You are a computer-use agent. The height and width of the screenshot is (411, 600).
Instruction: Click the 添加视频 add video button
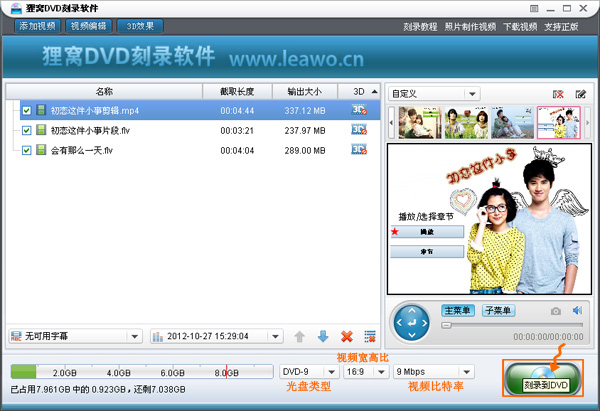pyautogui.click(x=38, y=26)
